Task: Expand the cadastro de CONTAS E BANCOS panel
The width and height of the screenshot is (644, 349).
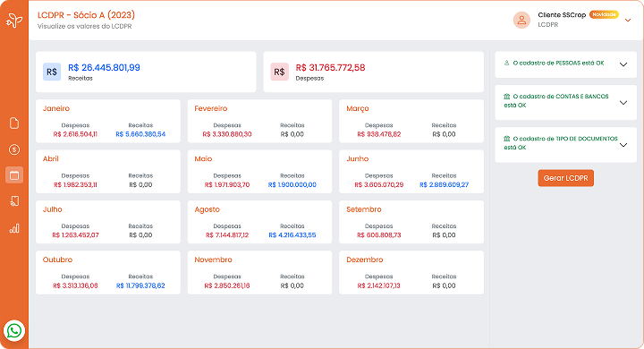Action: tap(623, 103)
